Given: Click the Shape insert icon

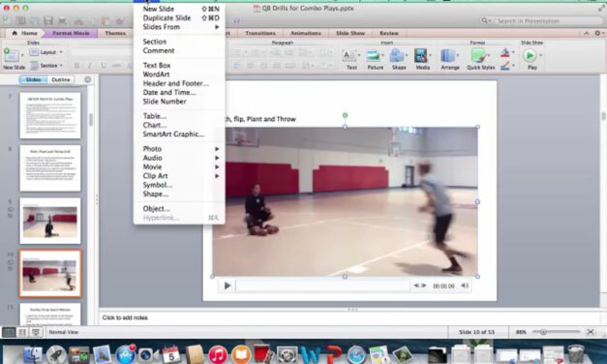Looking at the screenshot, I should pos(397,56).
